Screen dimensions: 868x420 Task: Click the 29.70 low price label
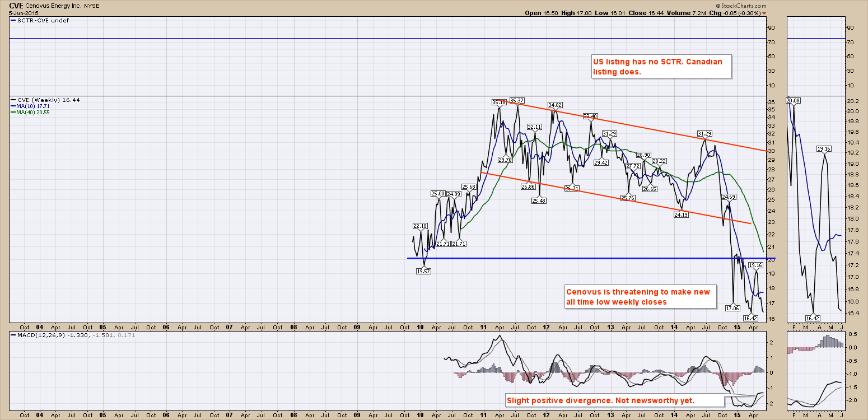[x=506, y=160]
